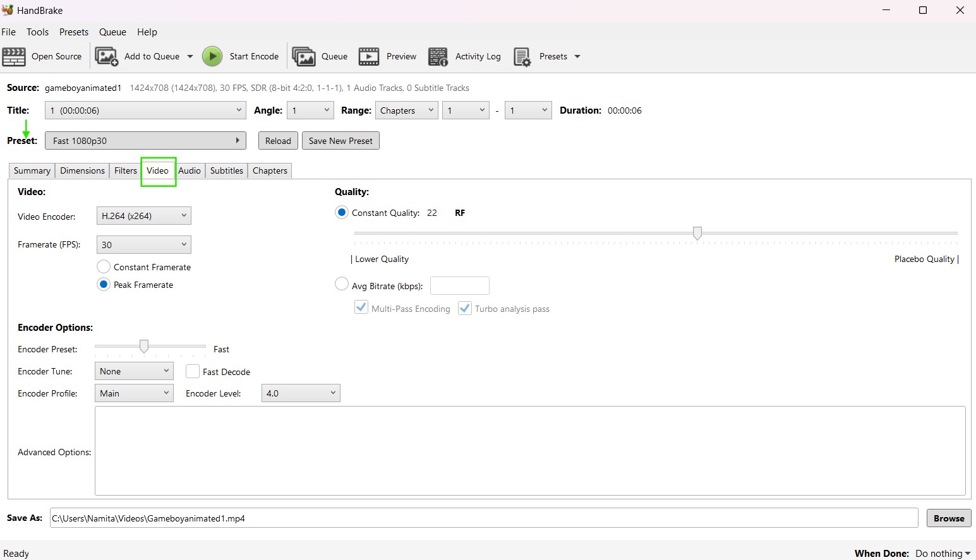
Task: Click the Encoder Preset slider handle
Action: pyautogui.click(x=144, y=346)
